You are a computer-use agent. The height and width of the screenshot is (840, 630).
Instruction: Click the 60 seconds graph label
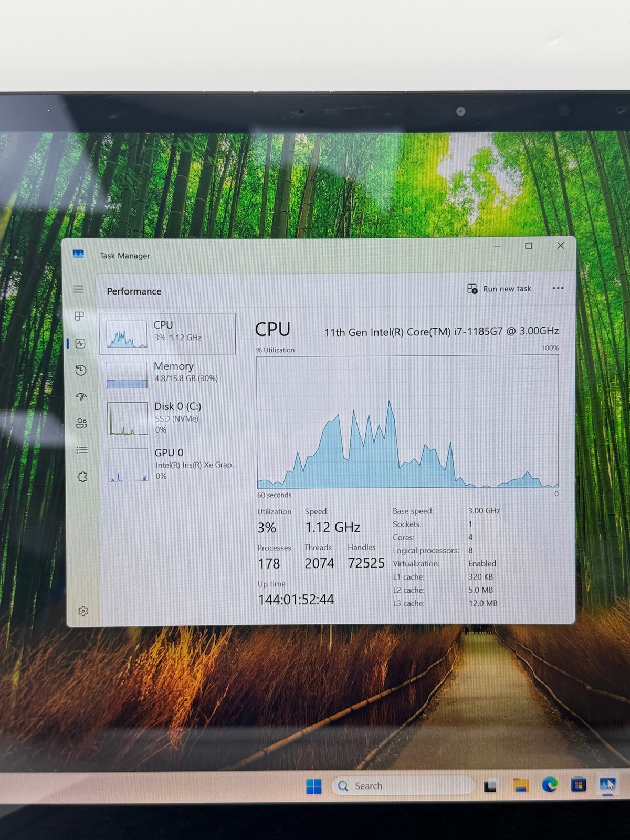274,495
